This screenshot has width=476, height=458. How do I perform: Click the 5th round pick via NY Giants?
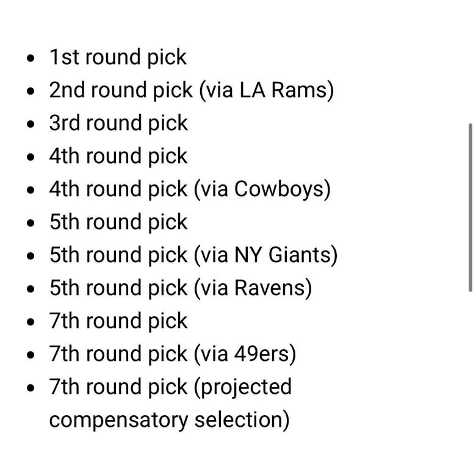pyautogui.click(x=193, y=255)
